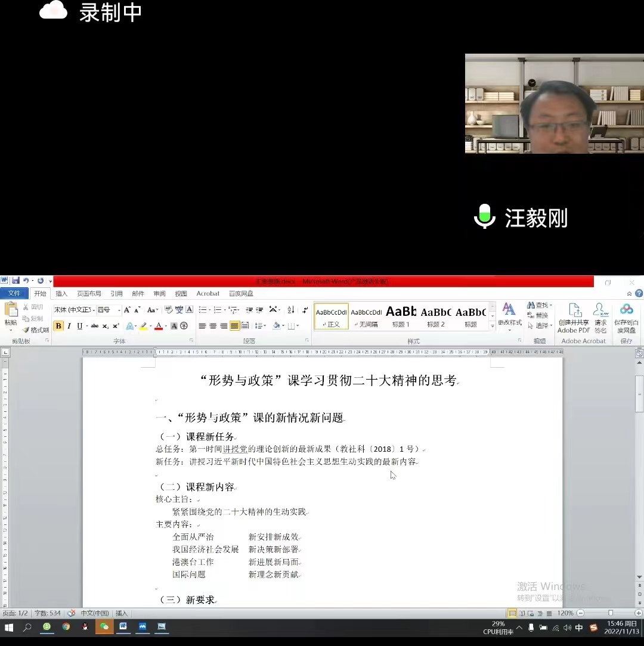
Task: Open the Word Help icon
Action: tap(639, 293)
